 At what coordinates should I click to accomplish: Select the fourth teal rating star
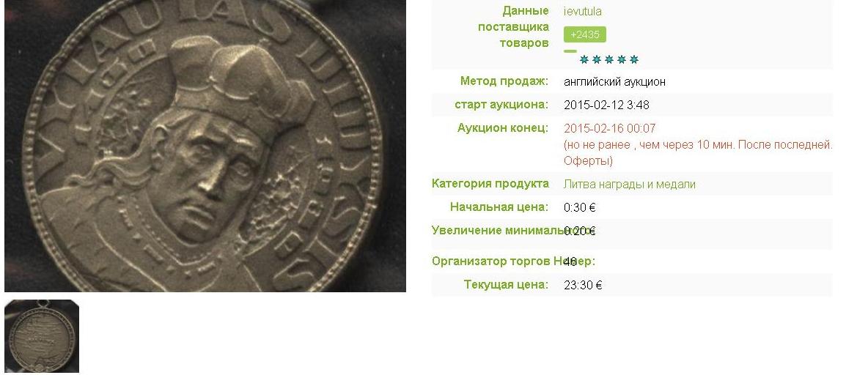[x=622, y=60]
